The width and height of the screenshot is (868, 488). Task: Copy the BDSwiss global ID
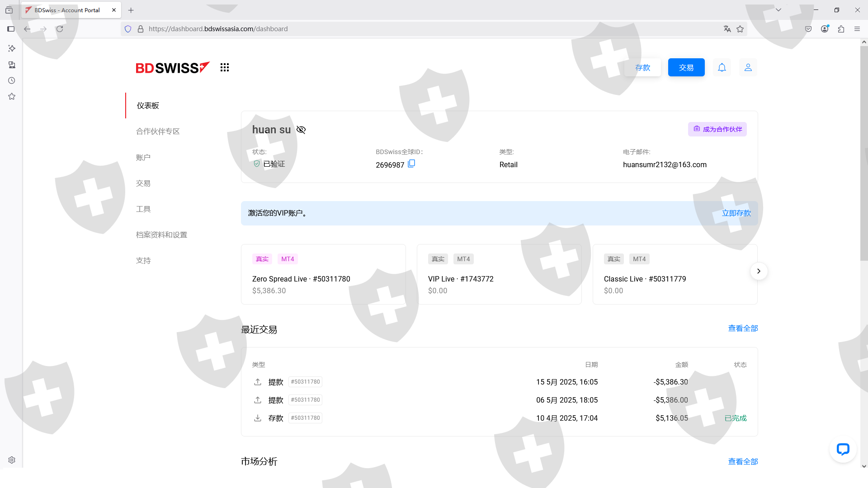pyautogui.click(x=411, y=164)
